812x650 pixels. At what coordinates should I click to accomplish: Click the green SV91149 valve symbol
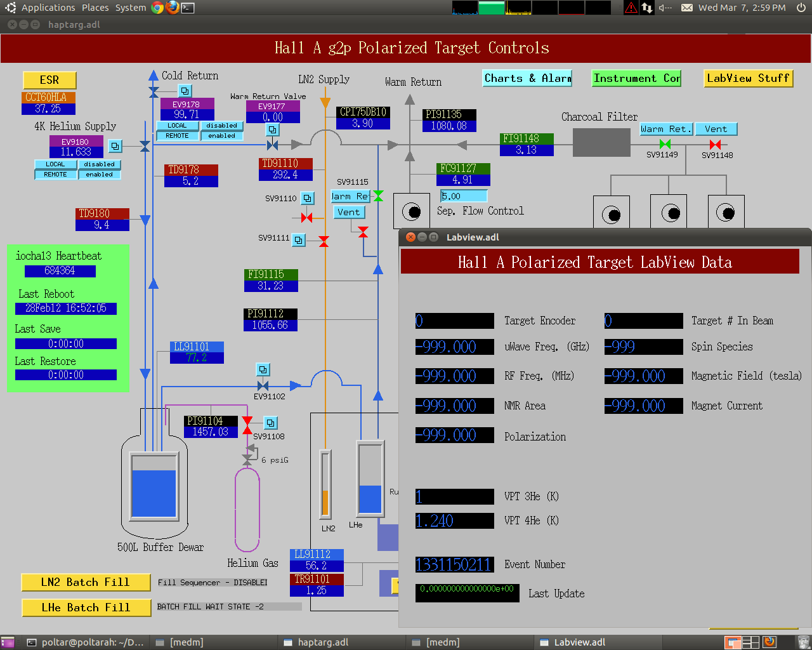click(665, 145)
